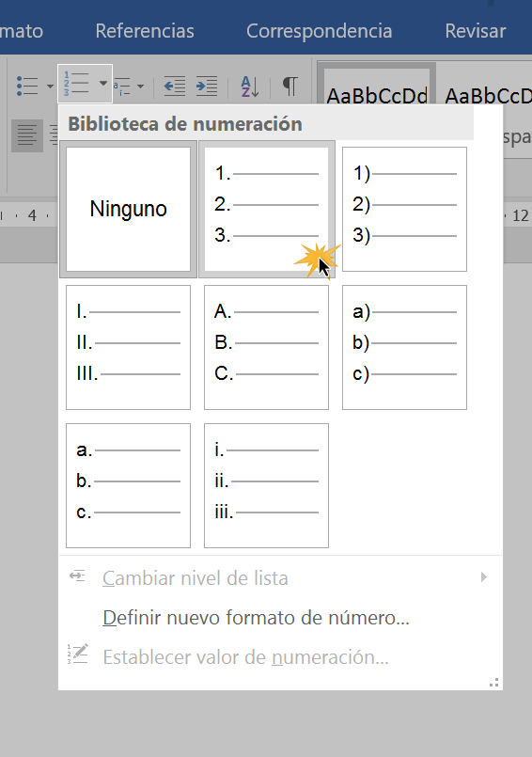Switch to the Correspondencia tab
Image resolution: width=532 pixels, height=757 pixels.
click(x=319, y=31)
